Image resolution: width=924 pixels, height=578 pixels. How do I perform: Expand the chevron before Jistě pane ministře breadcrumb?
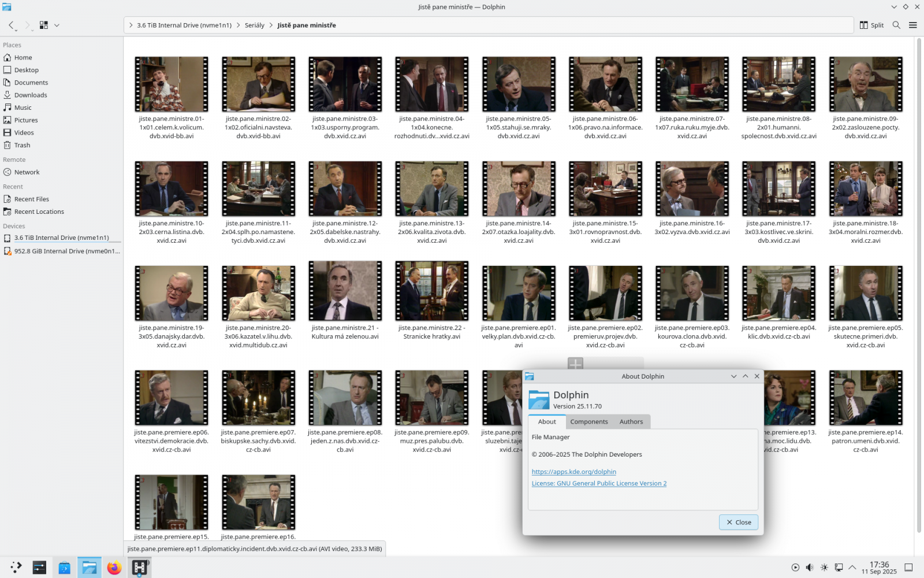coord(271,25)
